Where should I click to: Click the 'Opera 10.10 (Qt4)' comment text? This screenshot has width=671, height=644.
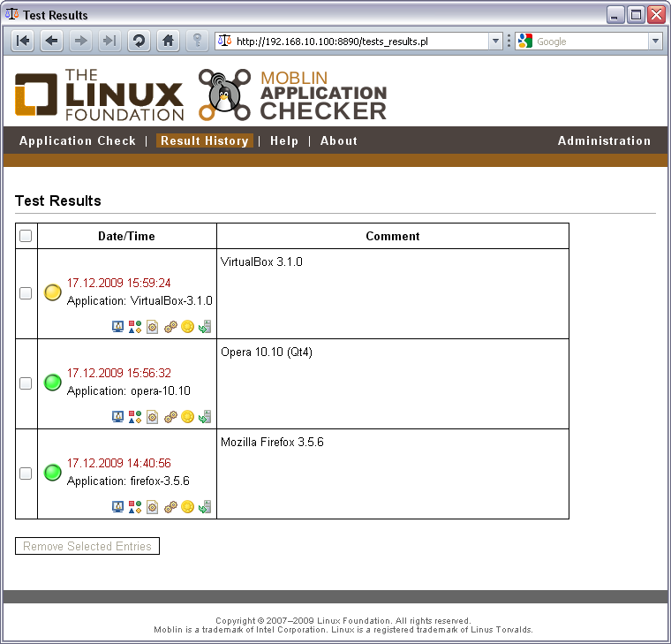point(267,352)
